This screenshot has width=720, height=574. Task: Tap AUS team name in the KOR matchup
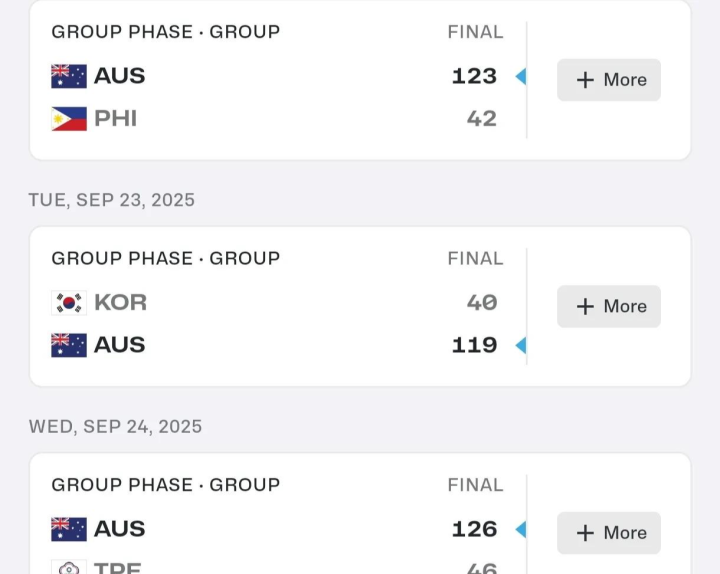pos(119,345)
